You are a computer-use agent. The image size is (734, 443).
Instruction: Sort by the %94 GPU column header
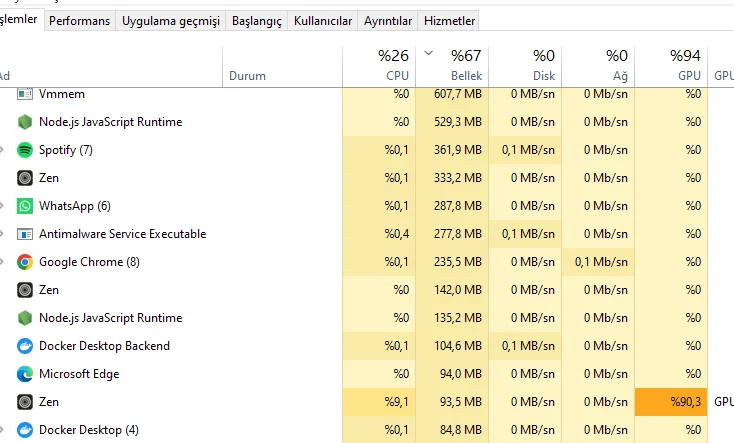[671, 66]
